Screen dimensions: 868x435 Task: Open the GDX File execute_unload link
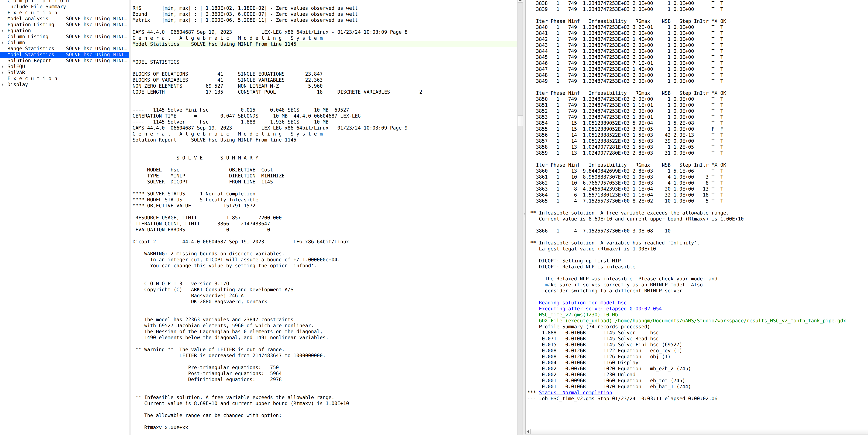tap(692, 321)
